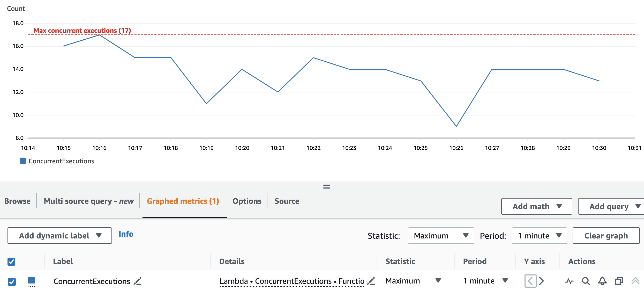This screenshot has height=291, width=644.
Task: Open the Period 1 minute dropdown above table
Action: point(539,236)
